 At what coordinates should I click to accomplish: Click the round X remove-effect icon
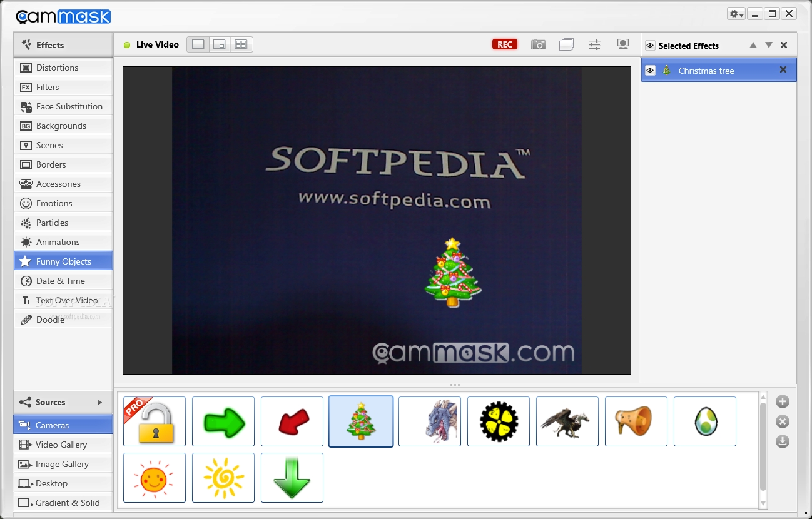(783, 421)
